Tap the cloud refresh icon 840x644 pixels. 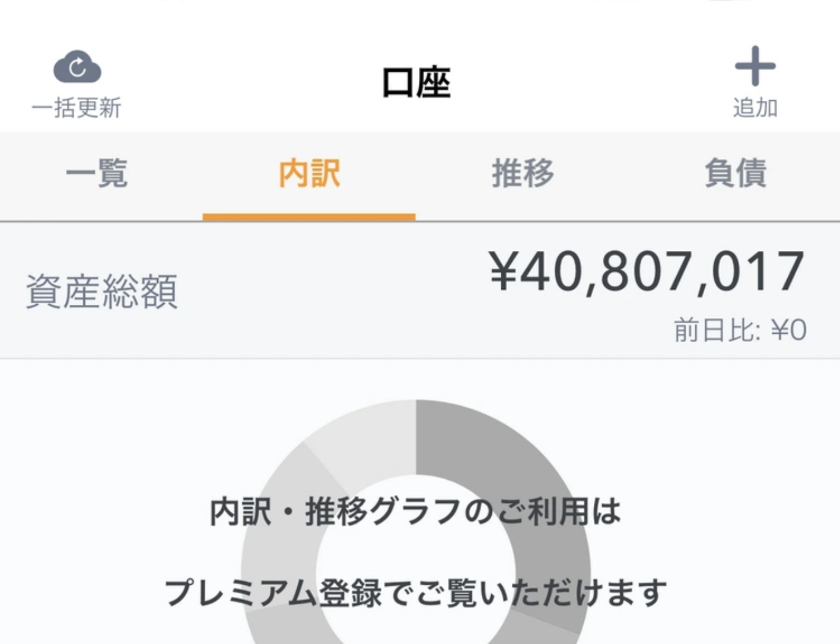coord(77,67)
